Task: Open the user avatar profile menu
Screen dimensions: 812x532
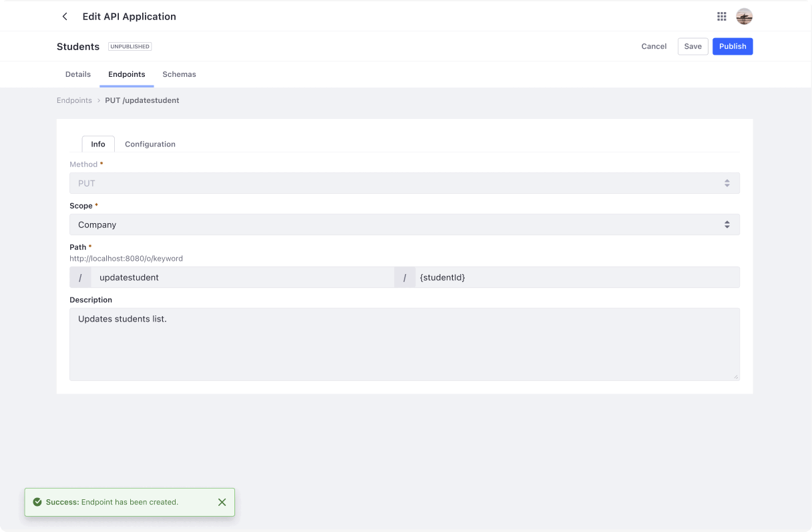Action: pyautogui.click(x=744, y=17)
